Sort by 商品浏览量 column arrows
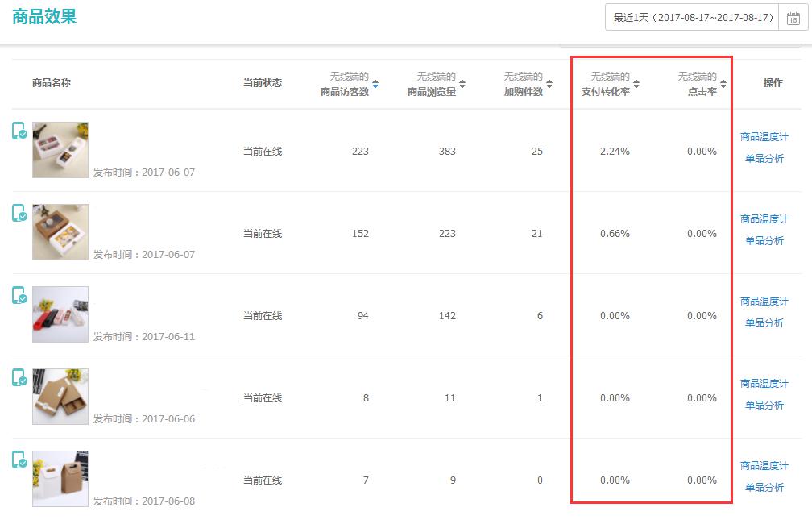 pyautogui.click(x=462, y=84)
